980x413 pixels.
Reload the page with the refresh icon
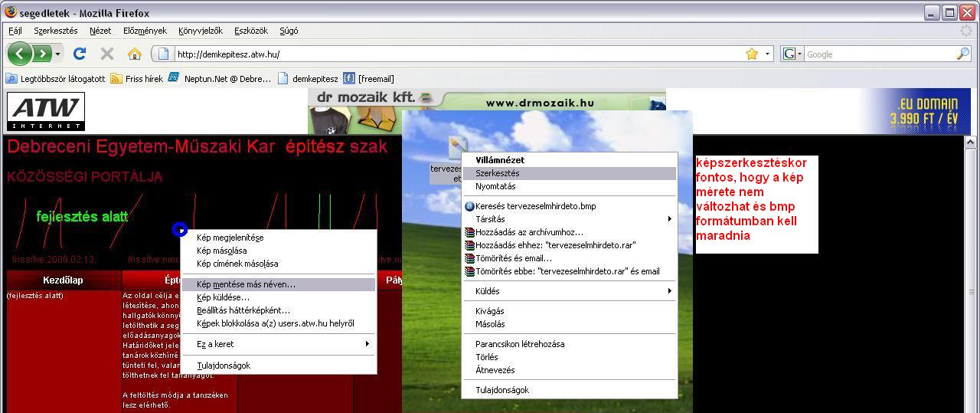point(79,54)
